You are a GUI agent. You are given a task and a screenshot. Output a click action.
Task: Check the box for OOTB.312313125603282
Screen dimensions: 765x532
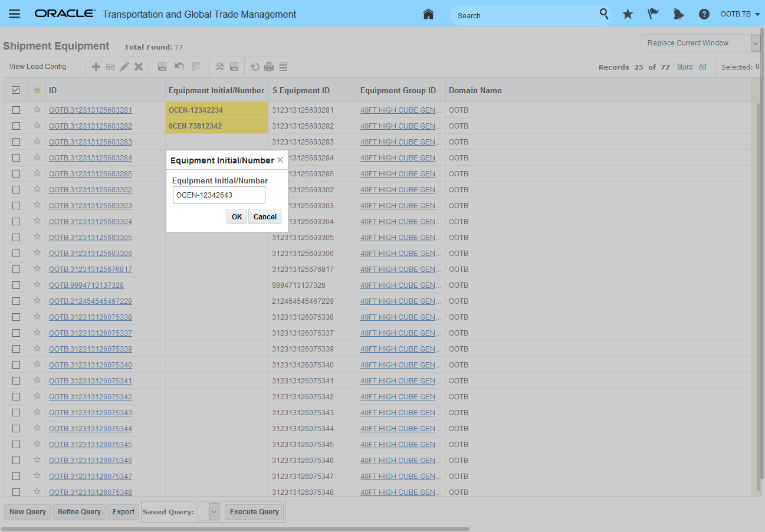pos(16,126)
